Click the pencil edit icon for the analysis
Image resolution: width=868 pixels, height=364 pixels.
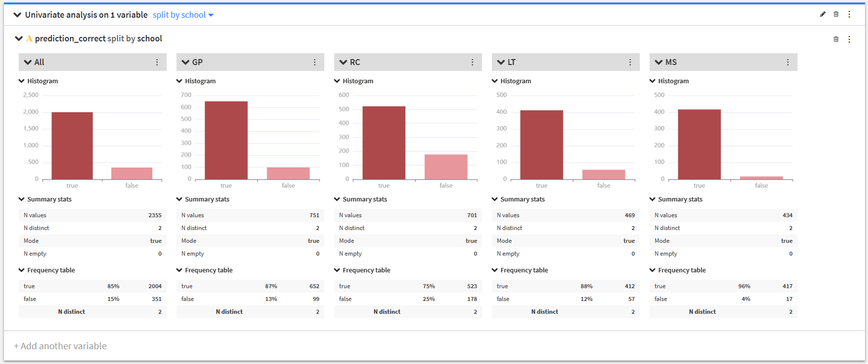point(823,14)
